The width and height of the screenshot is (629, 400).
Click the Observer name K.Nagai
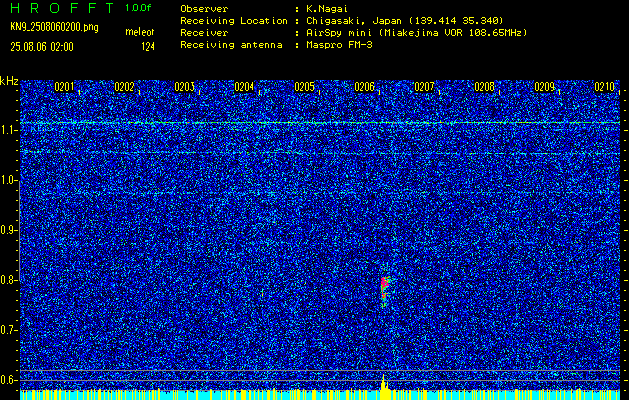click(x=325, y=9)
